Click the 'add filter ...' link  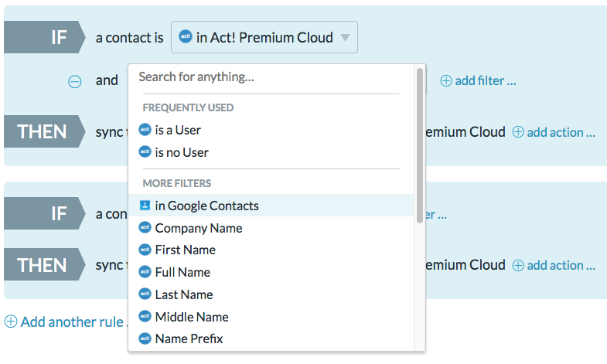click(x=485, y=80)
